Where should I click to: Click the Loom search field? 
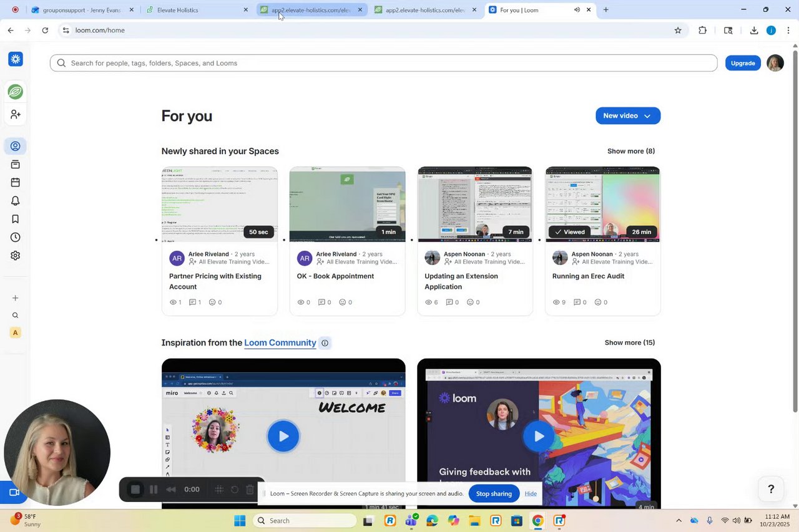coord(383,63)
